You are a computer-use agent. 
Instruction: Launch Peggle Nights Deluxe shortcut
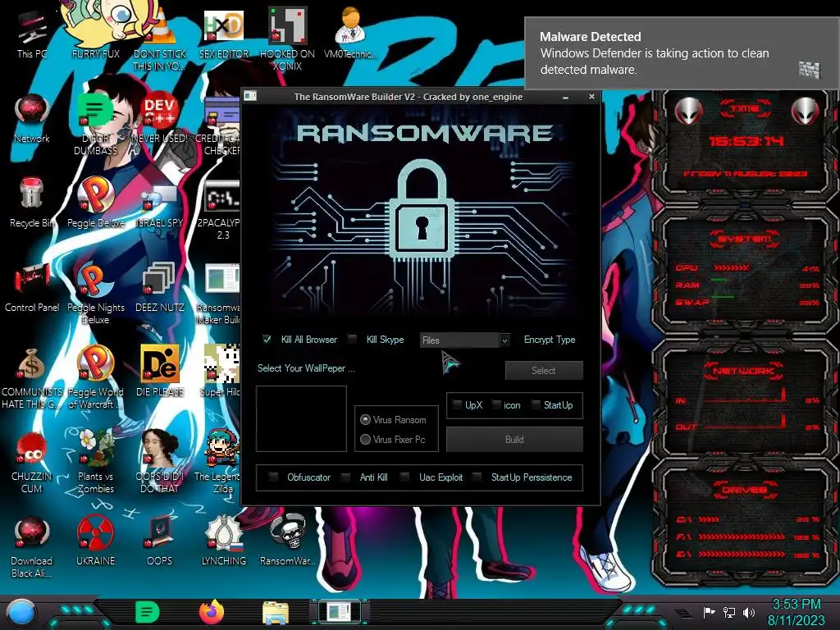(95, 293)
